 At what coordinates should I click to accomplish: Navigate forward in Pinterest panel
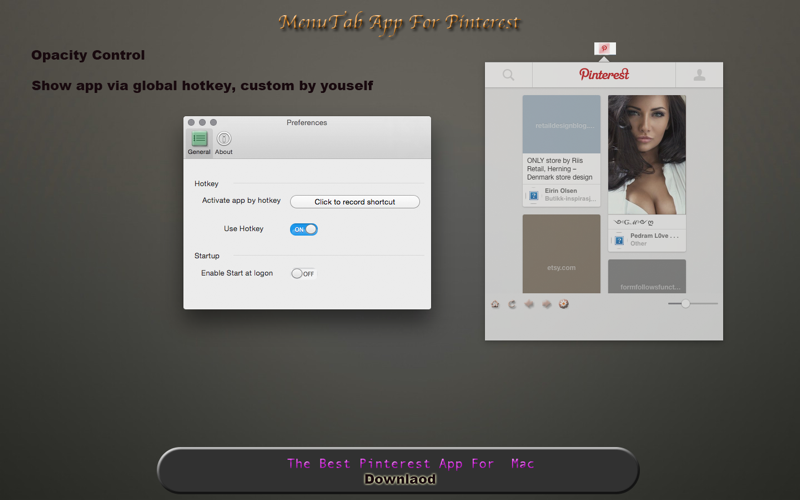[x=546, y=304]
